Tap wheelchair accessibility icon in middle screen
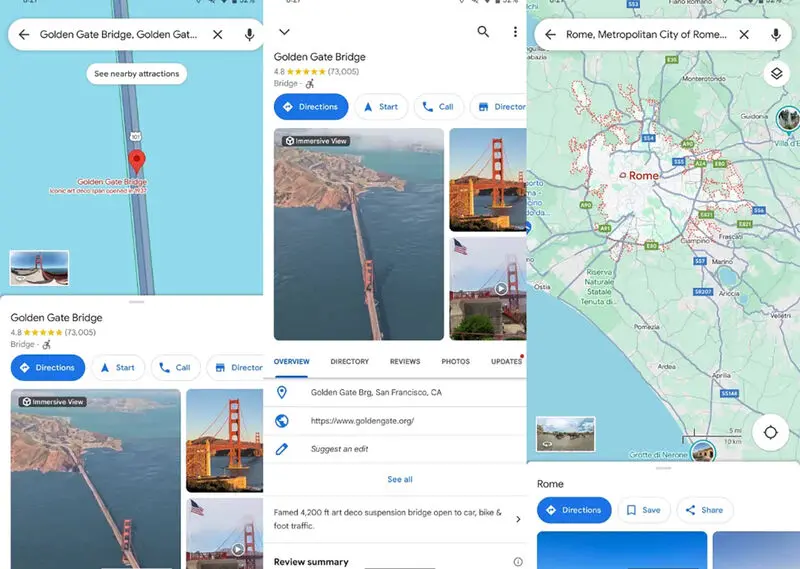 tap(310, 83)
